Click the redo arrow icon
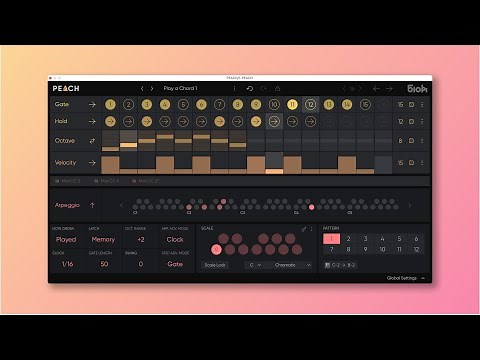Viewport: 480px width, 360px height. 263,89
